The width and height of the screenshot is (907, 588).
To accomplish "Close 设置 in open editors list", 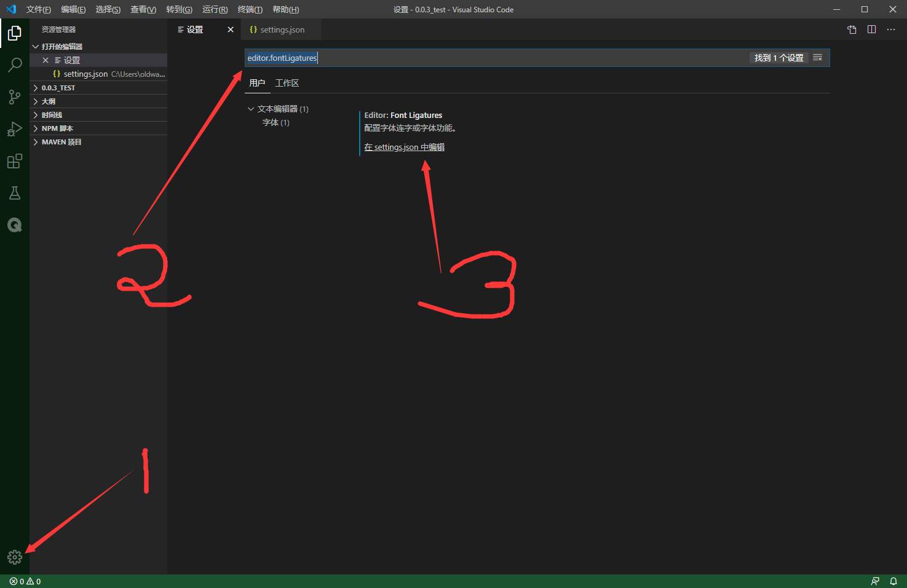I will (x=46, y=60).
